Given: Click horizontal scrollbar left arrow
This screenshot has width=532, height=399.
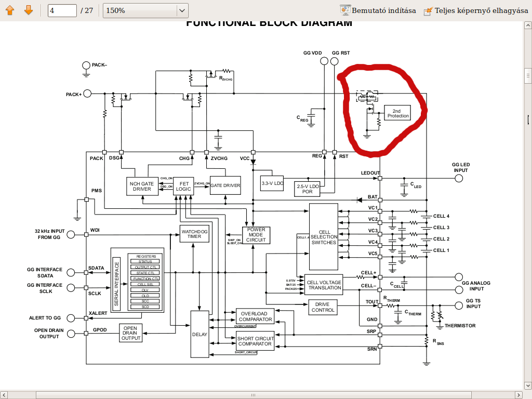Looking at the screenshot, I should [4, 395].
